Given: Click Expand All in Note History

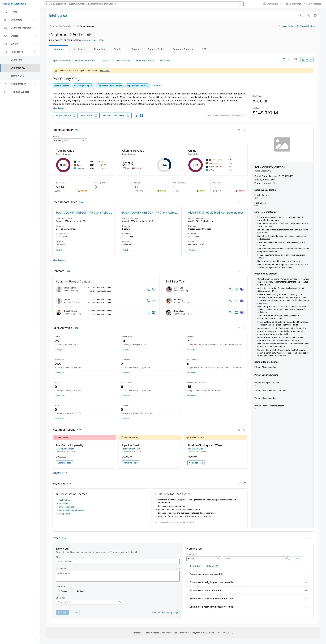Looking at the screenshot, I should [195, 566].
